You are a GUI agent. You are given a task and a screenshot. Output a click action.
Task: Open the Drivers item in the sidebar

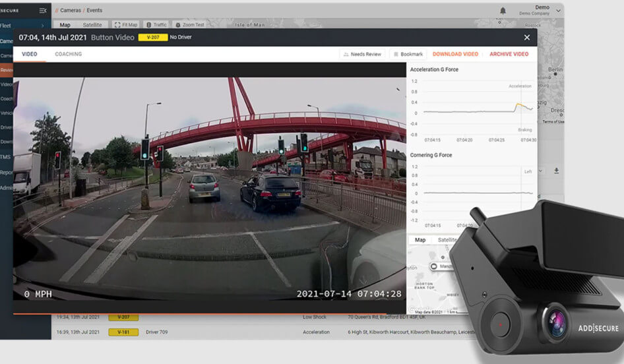coord(7,127)
